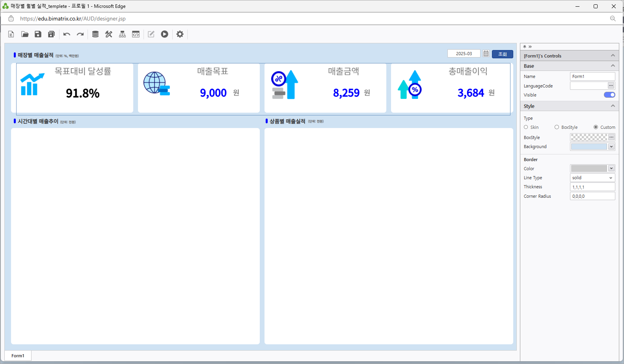Toggle the Visible switch off
The width and height of the screenshot is (624, 364).
pyautogui.click(x=609, y=95)
